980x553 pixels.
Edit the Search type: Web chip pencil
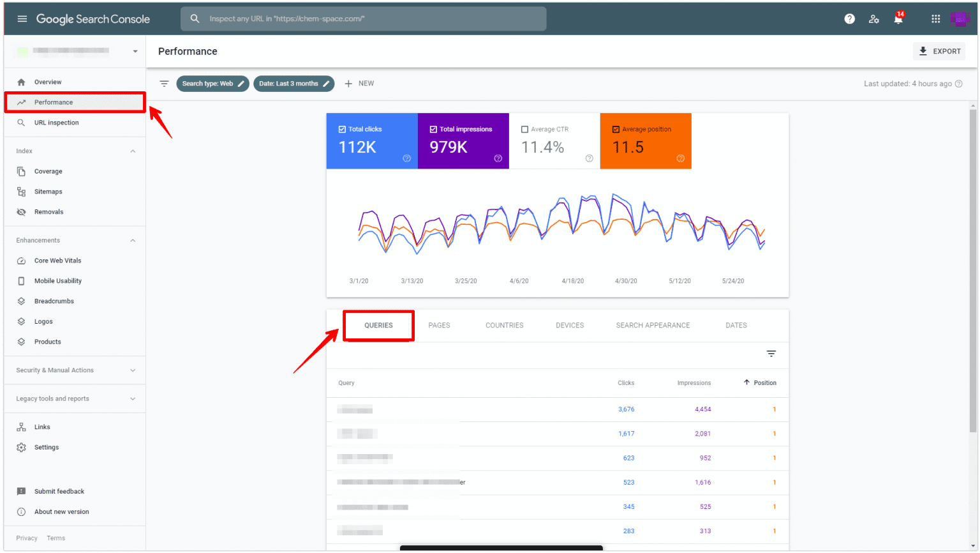pyautogui.click(x=241, y=84)
